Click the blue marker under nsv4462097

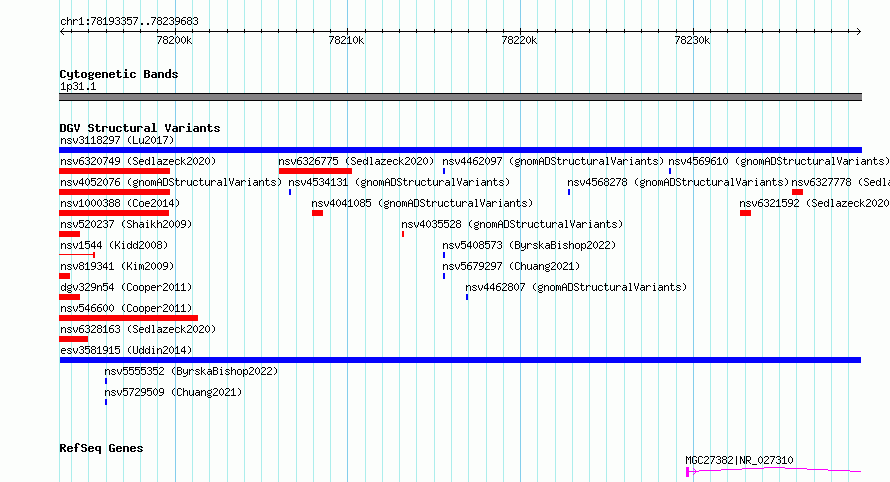point(444,171)
